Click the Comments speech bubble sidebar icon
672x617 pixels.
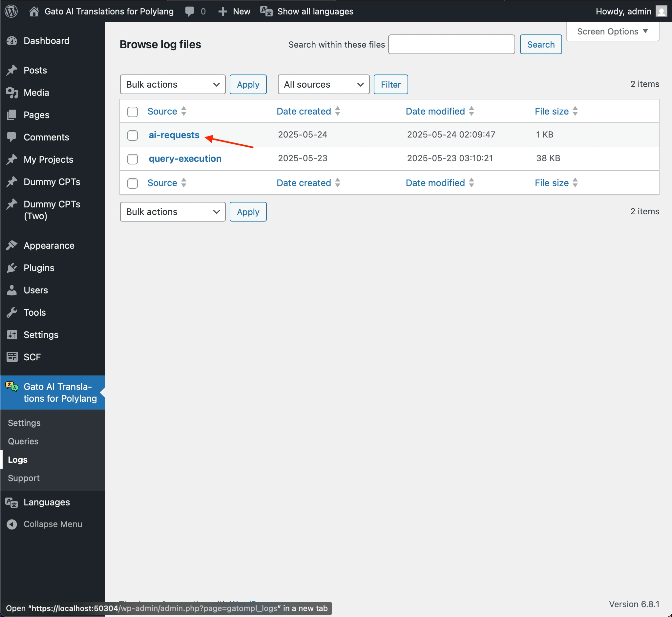(12, 137)
